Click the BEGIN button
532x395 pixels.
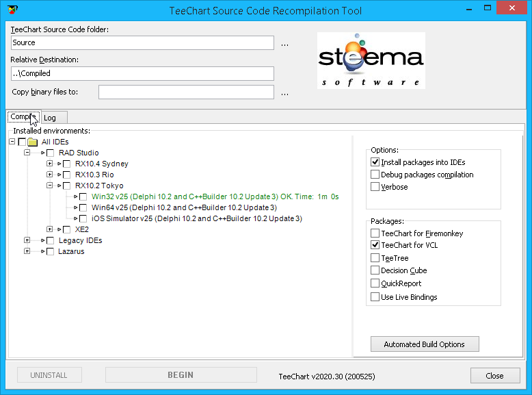coord(181,375)
